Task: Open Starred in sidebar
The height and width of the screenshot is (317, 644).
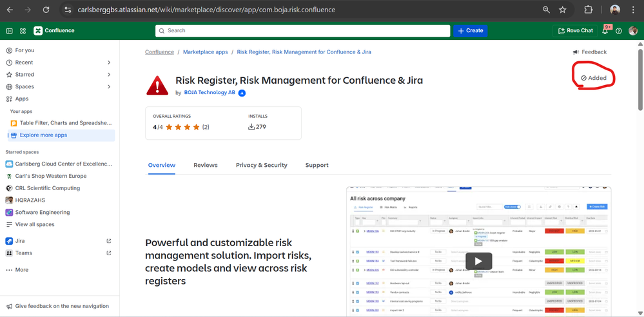Action: pos(60,75)
